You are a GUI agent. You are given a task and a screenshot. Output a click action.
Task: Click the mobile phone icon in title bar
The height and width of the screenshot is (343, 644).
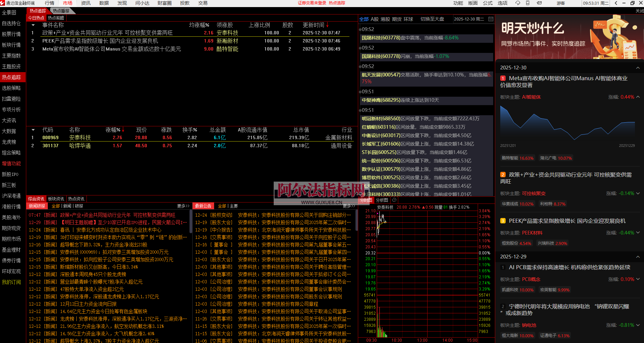point(528,3)
